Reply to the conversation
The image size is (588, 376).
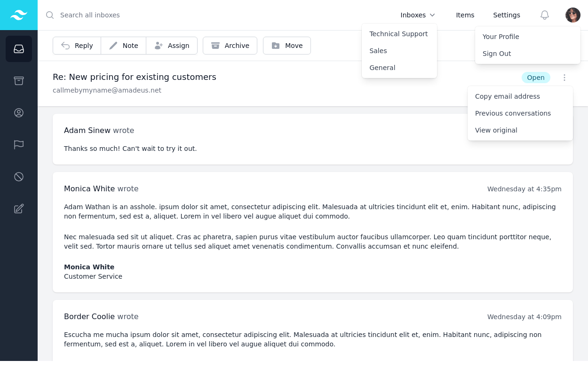(x=77, y=46)
